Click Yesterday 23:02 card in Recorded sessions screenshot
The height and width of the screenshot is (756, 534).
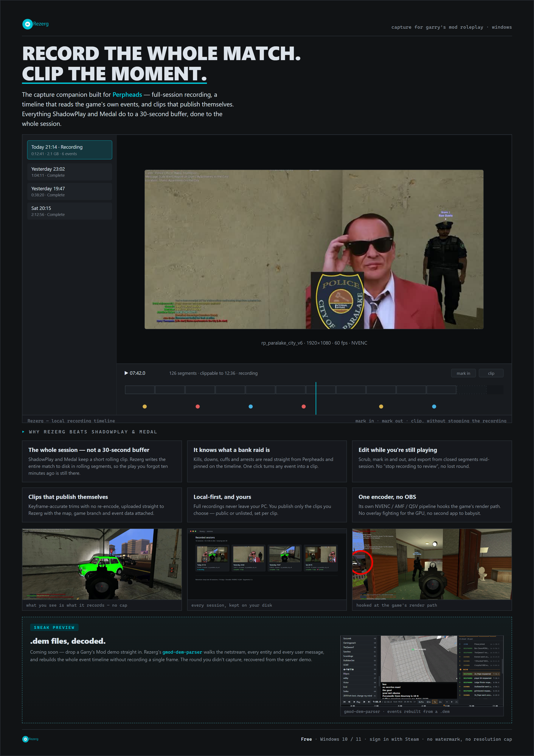point(248,558)
